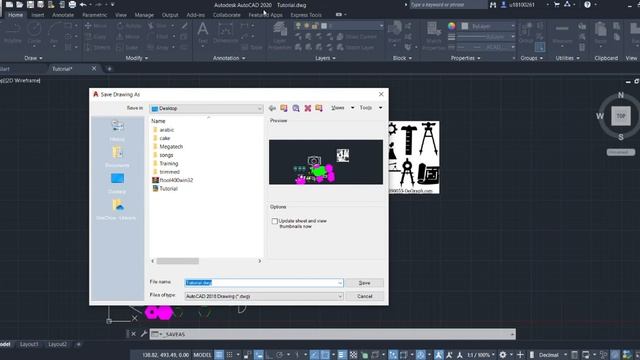
Task: Click the Up one level folder icon in dialog
Action: click(284, 108)
